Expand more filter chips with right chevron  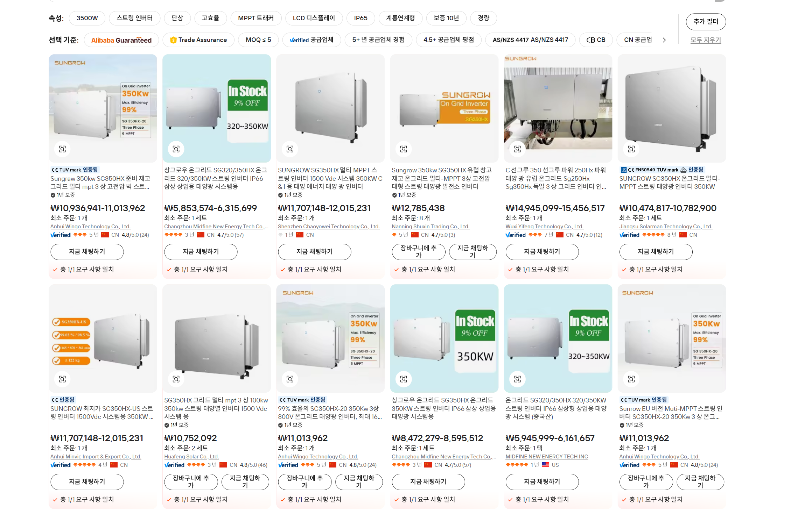point(664,40)
